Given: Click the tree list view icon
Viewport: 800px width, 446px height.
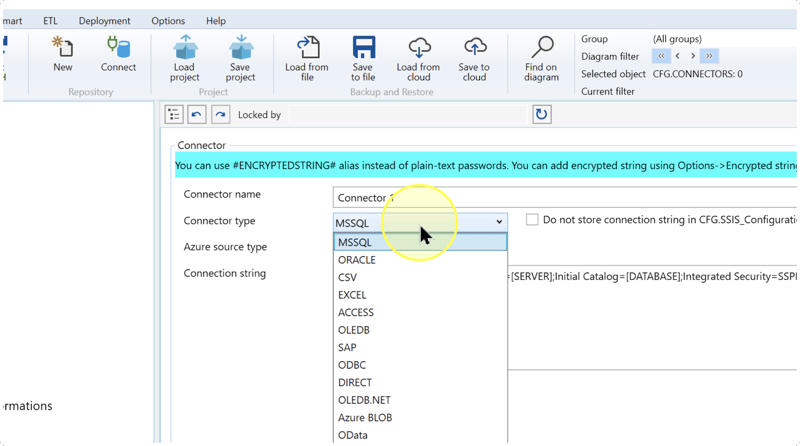Looking at the screenshot, I should (x=174, y=114).
